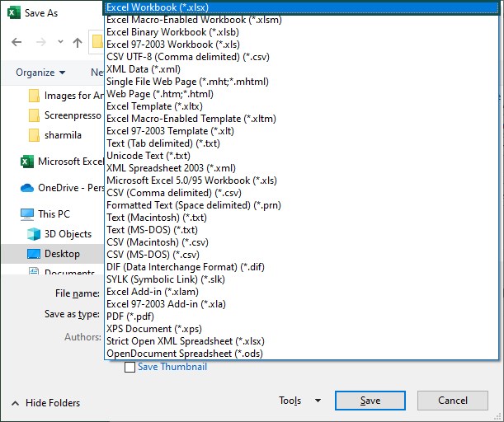
Task: Select Excel Template (*.xltx)
Action: 301,106
